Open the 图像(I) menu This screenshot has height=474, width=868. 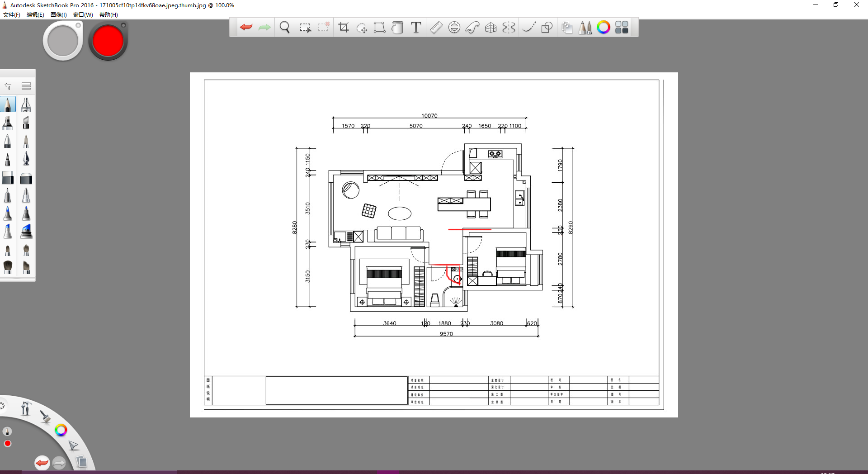coord(59,15)
